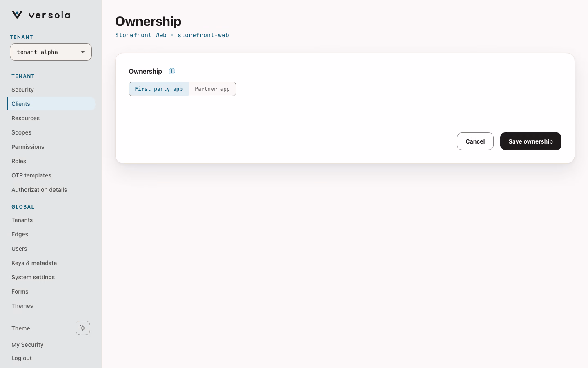Click the versola brand name text

coord(49,15)
